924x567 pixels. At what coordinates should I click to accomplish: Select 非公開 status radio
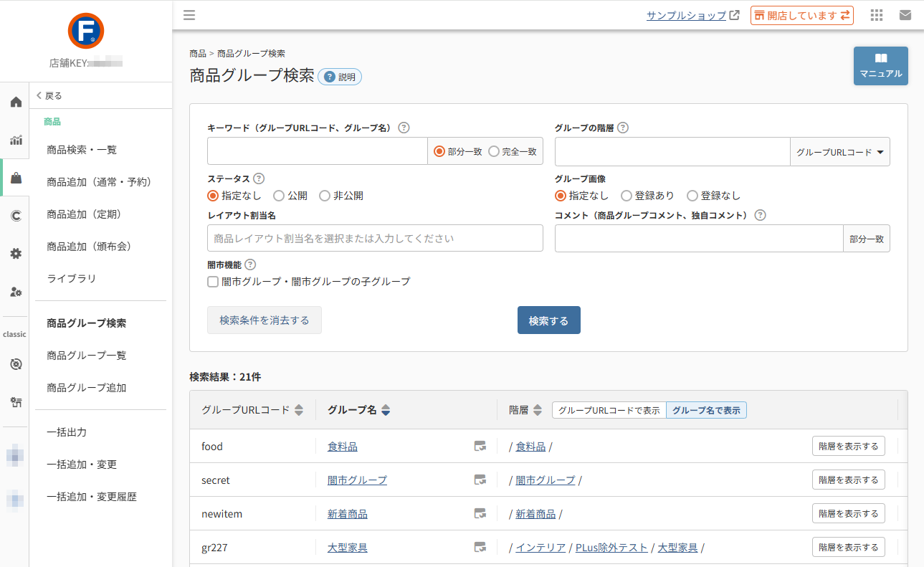click(325, 195)
